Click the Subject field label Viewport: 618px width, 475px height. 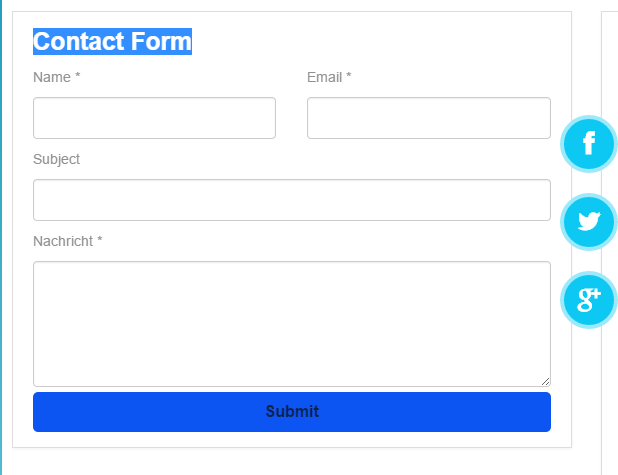[x=56, y=159]
